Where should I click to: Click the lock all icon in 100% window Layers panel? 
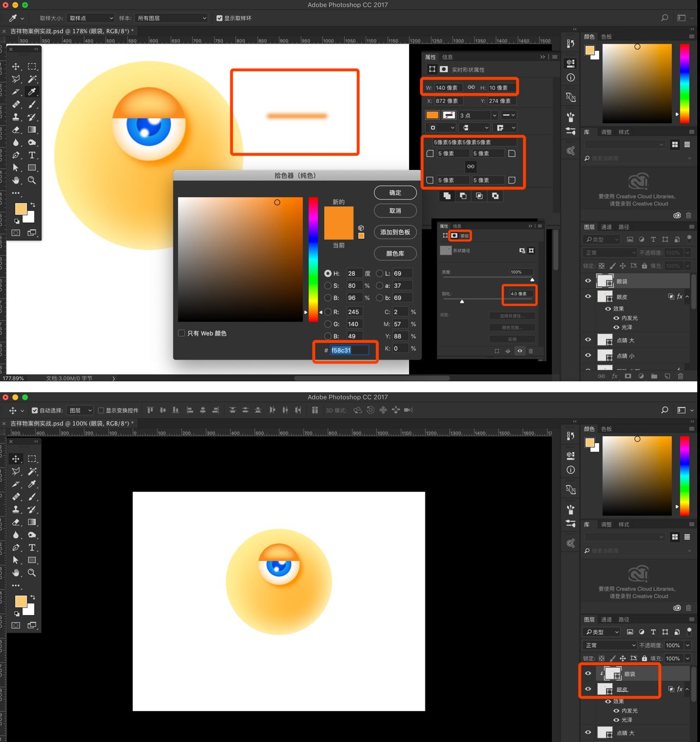(x=644, y=658)
